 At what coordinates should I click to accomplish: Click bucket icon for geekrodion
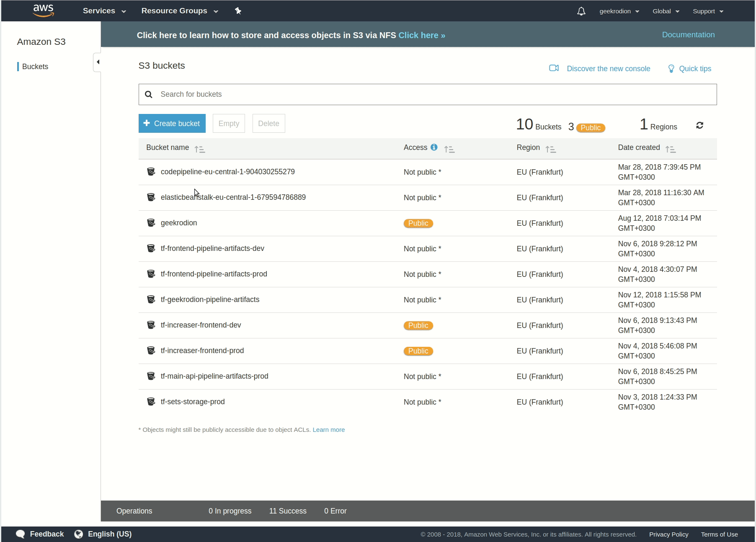pos(151,223)
